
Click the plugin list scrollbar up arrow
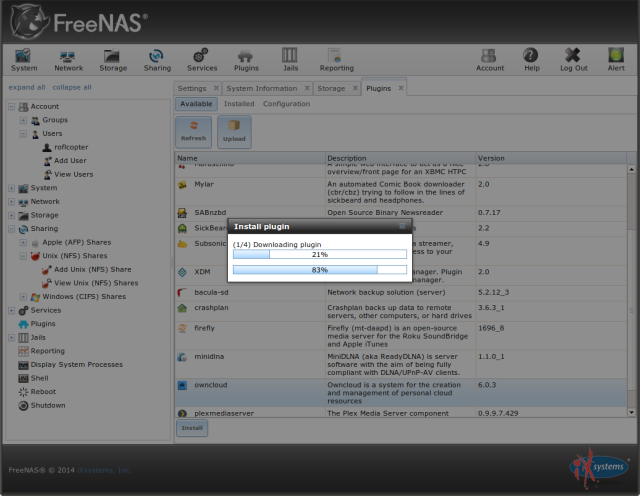click(x=631, y=169)
